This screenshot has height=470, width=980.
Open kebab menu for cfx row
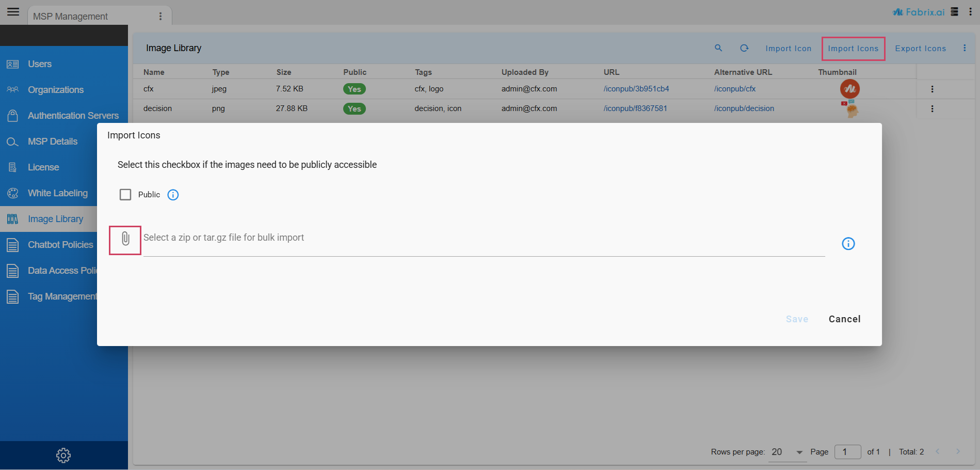931,89
